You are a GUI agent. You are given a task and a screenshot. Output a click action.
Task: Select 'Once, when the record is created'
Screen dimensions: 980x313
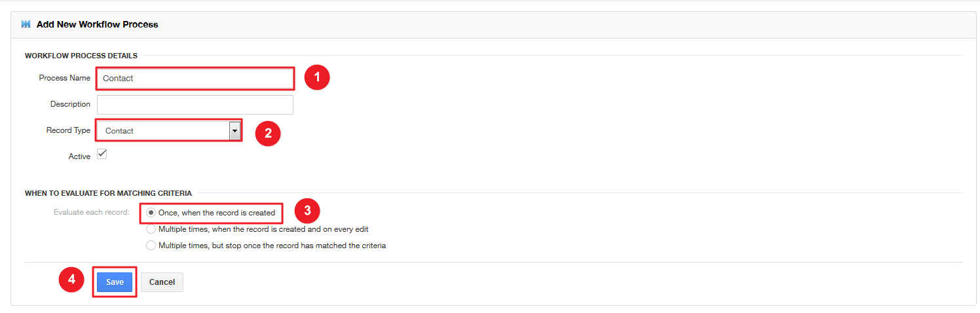tap(151, 213)
